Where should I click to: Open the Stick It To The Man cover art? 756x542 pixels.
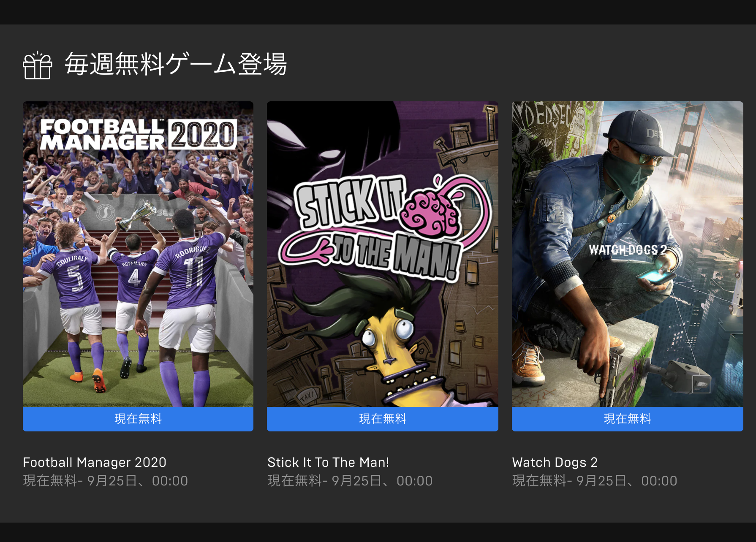383,254
